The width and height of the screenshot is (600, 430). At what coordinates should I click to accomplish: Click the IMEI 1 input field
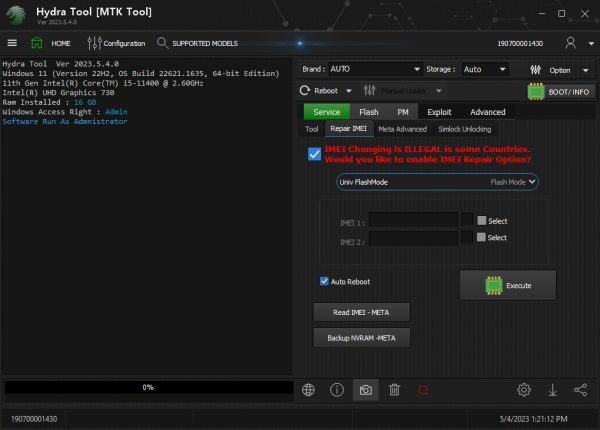pos(413,220)
